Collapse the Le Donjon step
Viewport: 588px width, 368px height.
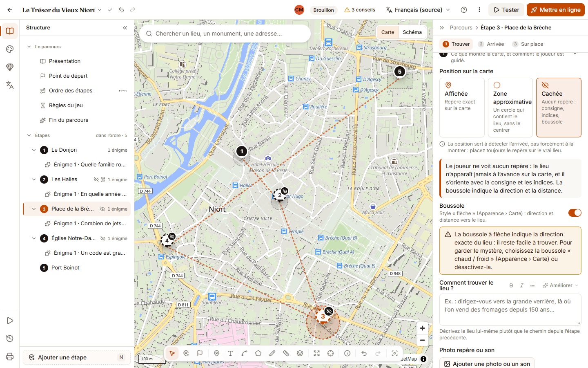tap(34, 150)
